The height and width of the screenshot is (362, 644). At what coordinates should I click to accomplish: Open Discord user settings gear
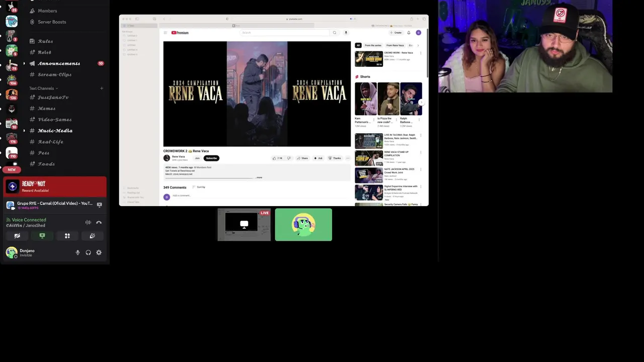tap(99, 252)
